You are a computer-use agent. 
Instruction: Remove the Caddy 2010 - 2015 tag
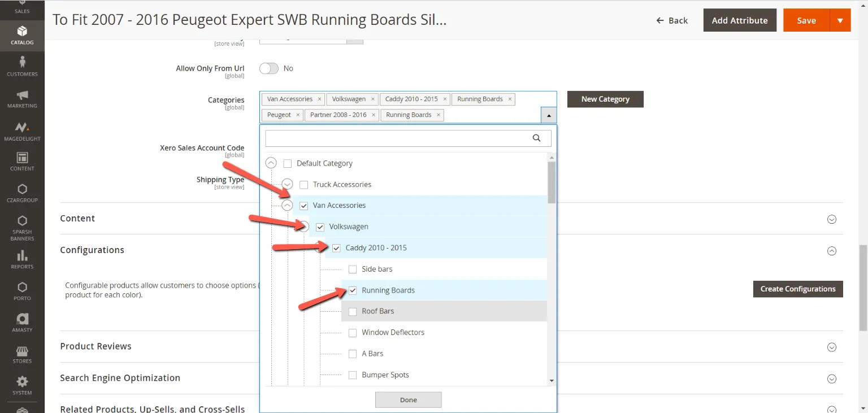click(x=445, y=99)
